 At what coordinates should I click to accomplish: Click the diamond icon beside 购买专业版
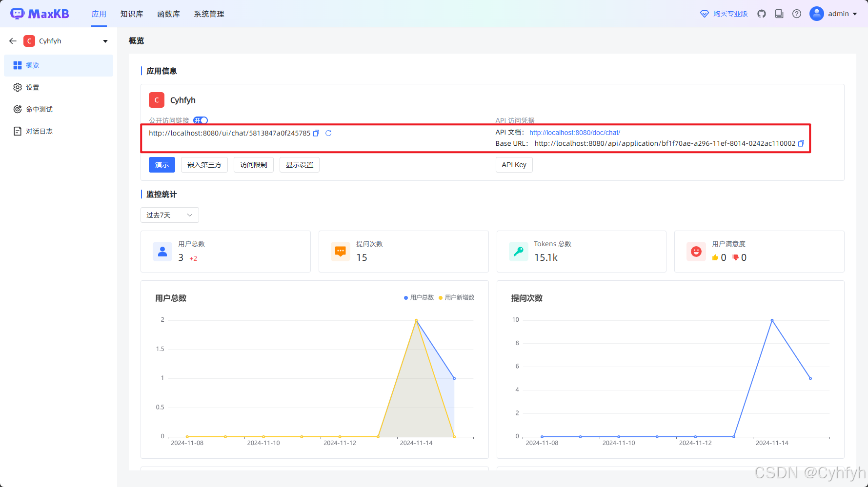705,14
